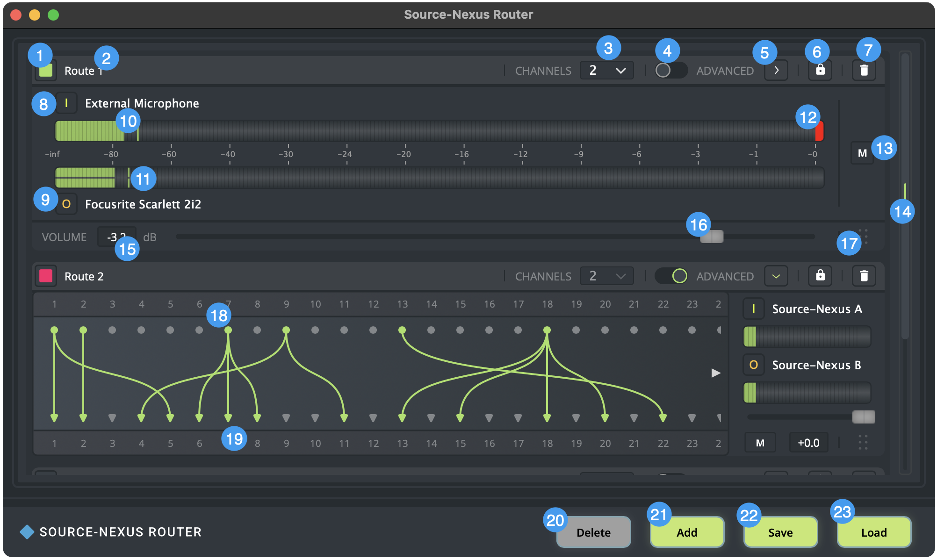Click External Microphone input 'I' icon
The image size is (937, 560).
click(66, 103)
